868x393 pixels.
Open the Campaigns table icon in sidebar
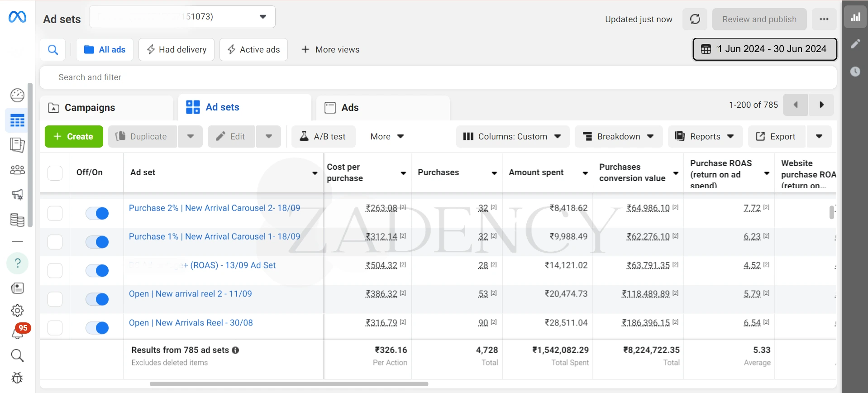(x=17, y=120)
